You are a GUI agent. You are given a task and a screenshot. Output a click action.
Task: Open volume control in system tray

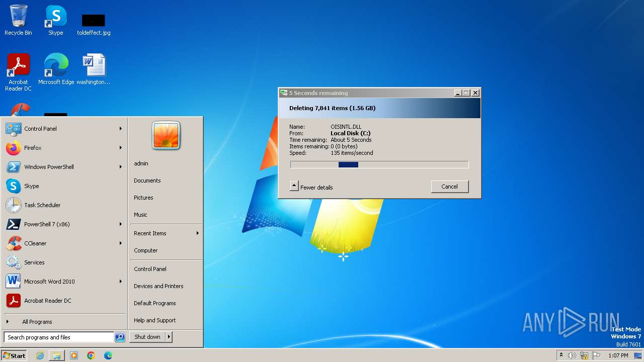coord(572,355)
